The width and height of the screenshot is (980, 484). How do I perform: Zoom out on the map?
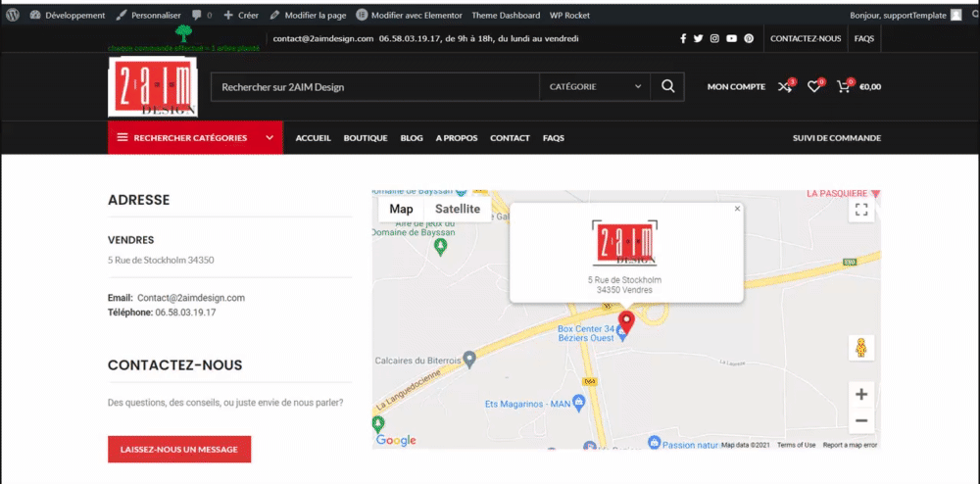click(861, 421)
